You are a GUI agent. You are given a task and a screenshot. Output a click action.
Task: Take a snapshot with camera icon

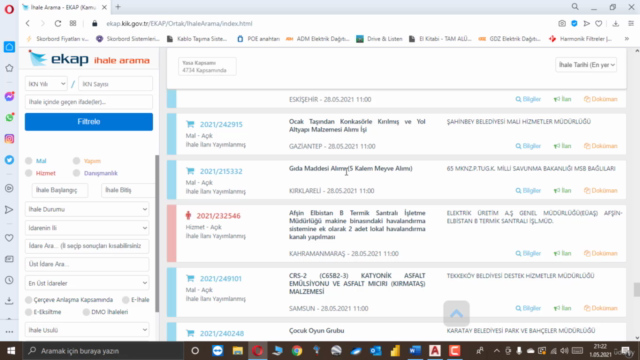562,24
